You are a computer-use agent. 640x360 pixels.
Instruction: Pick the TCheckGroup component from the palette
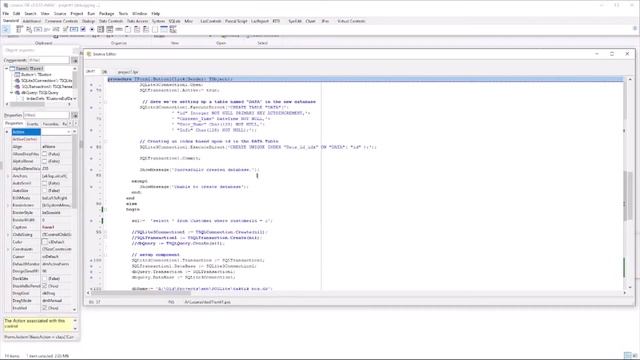pos(146,29)
